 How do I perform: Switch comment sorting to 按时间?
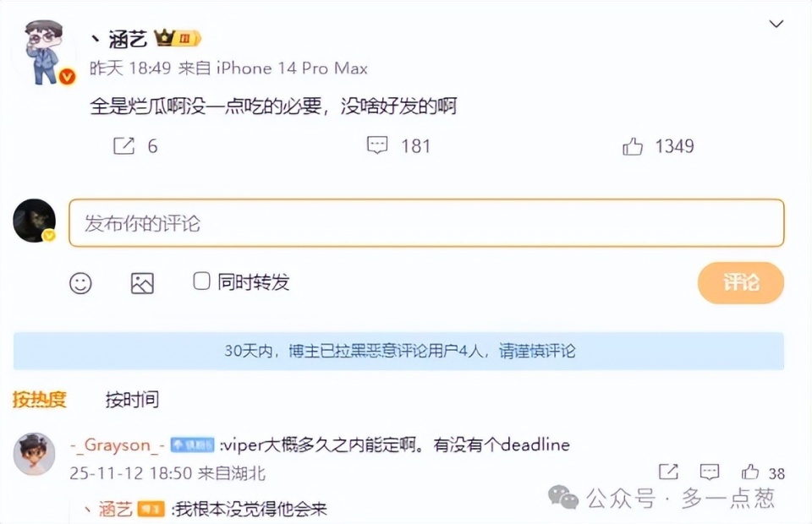point(132,399)
